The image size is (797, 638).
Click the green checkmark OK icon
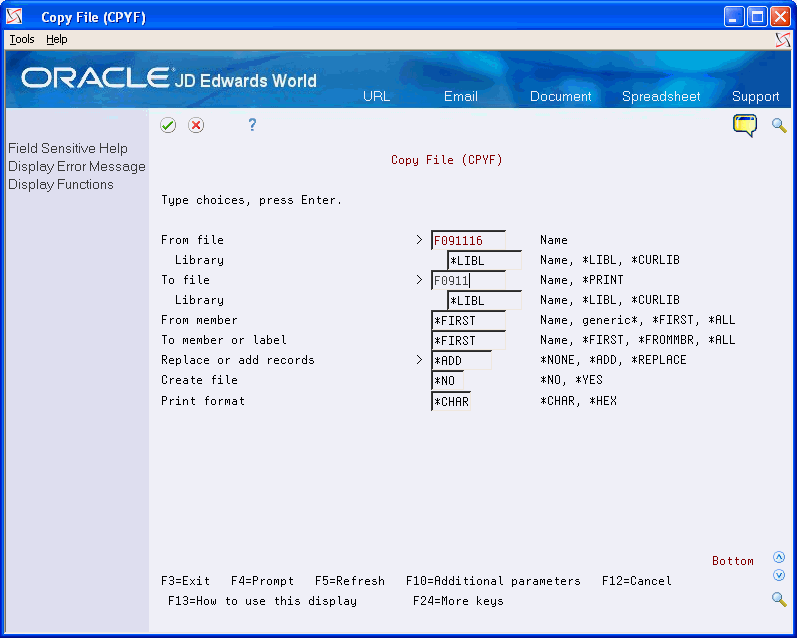coord(168,125)
